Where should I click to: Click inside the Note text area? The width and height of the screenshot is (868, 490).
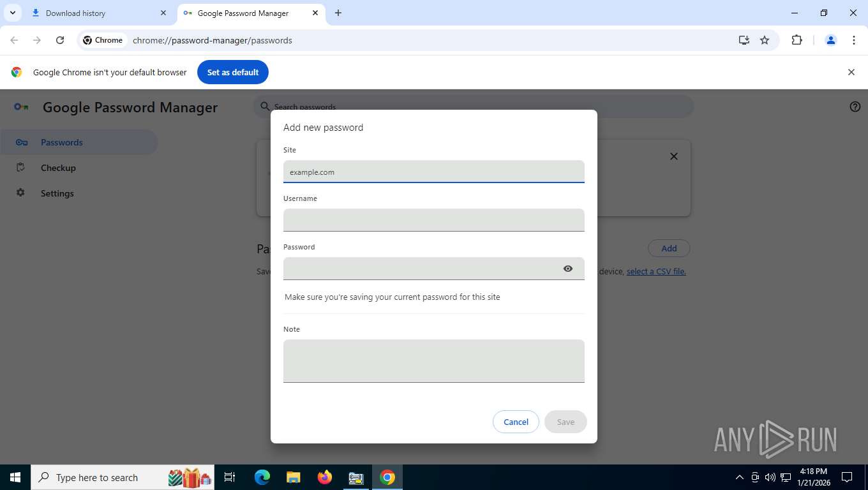[434, 361]
